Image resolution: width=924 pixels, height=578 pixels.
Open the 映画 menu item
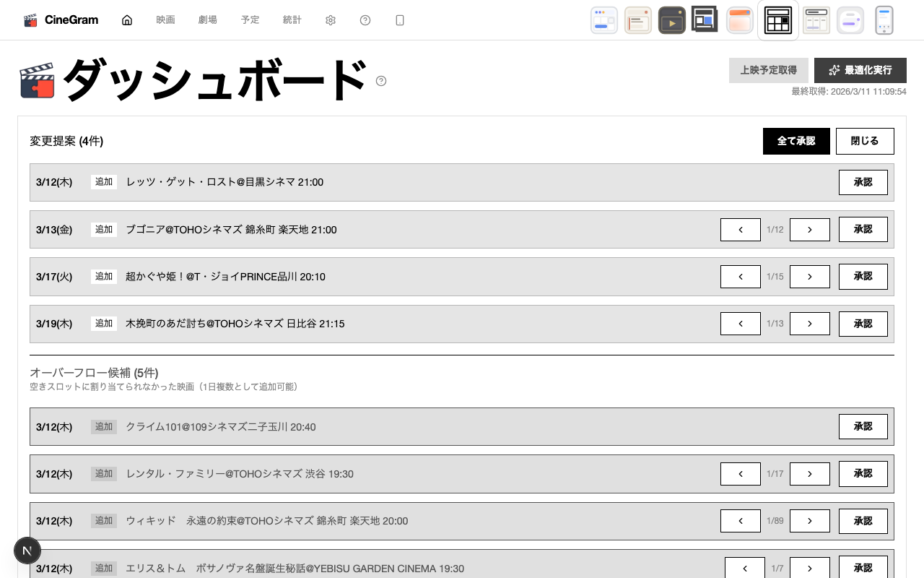[165, 20]
